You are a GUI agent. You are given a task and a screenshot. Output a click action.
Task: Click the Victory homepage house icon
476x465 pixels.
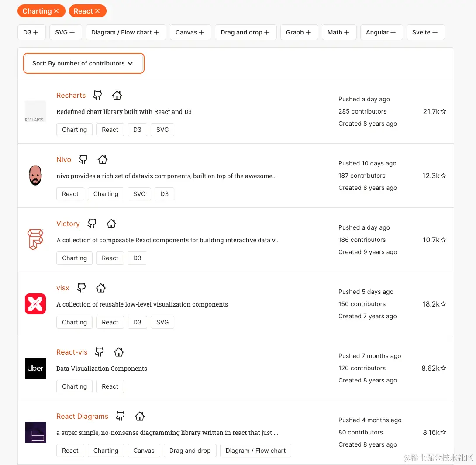tap(111, 224)
